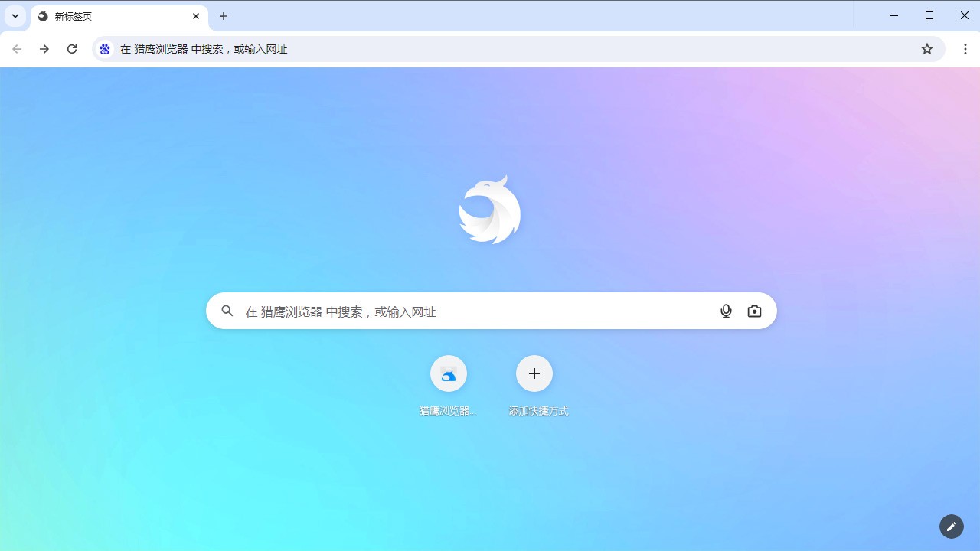This screenshot has width=980, height=551.
Task: Open background customization with the pencil icon
Action: pos(952,527)
